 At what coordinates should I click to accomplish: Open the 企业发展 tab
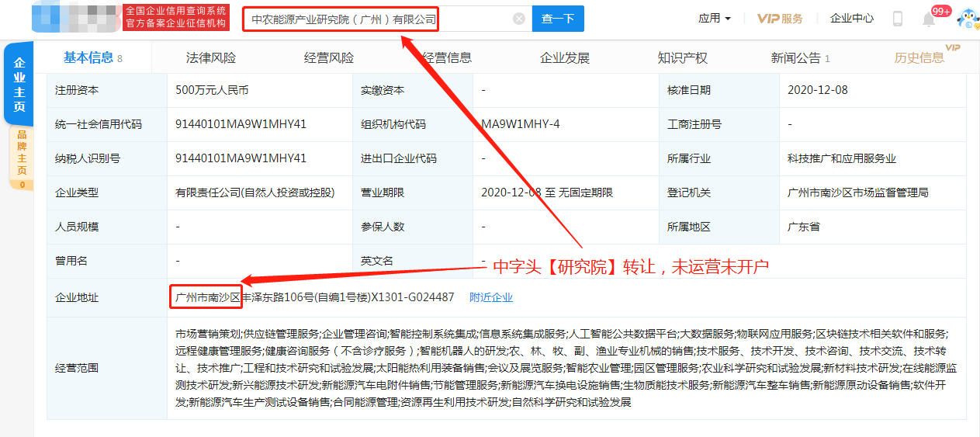[565, 58]
